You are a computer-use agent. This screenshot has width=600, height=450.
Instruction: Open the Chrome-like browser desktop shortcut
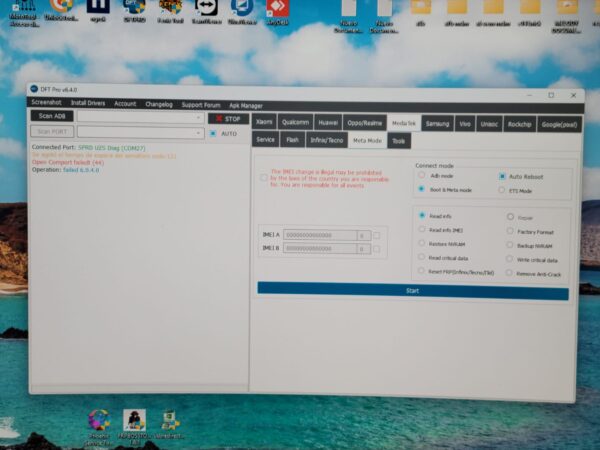pos(62,11)
